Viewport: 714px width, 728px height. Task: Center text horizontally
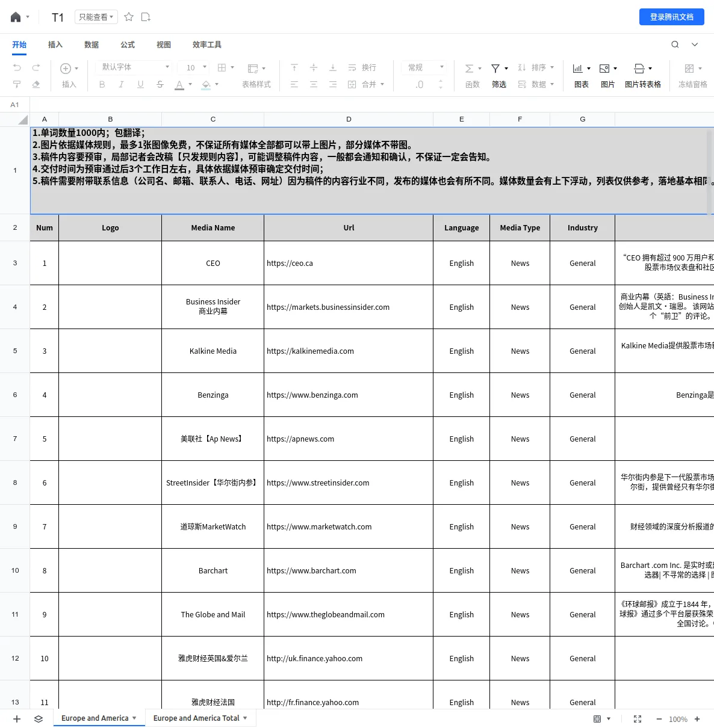pos(314,84)
